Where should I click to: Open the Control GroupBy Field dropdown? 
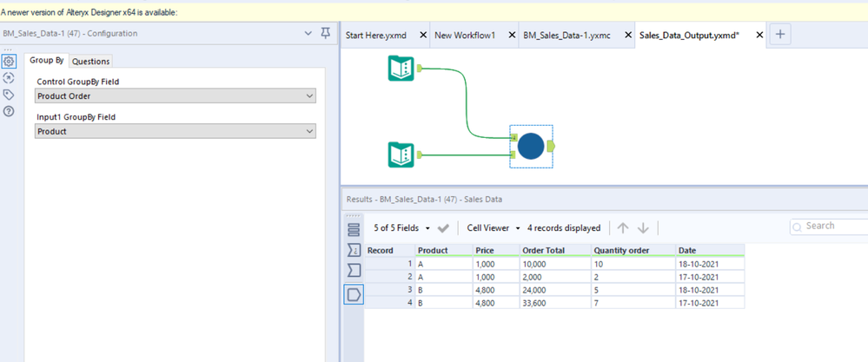(176, 96)
